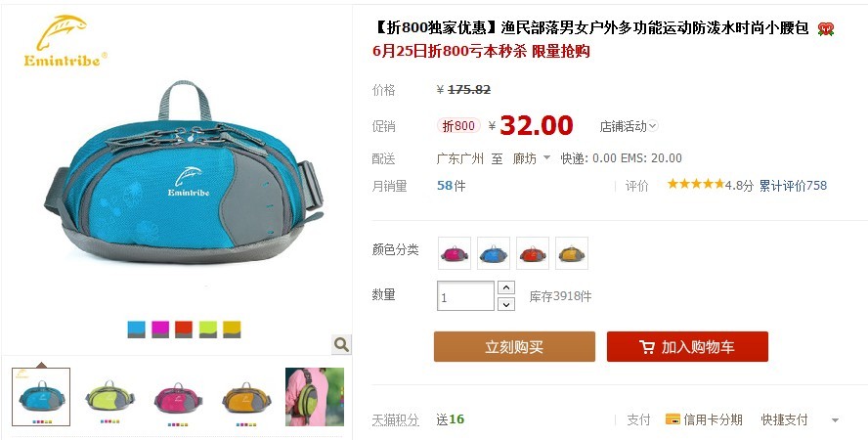This screenshot has height=440, width=868.
Task: Click the Emintribe fish logo
Action: 65,41
